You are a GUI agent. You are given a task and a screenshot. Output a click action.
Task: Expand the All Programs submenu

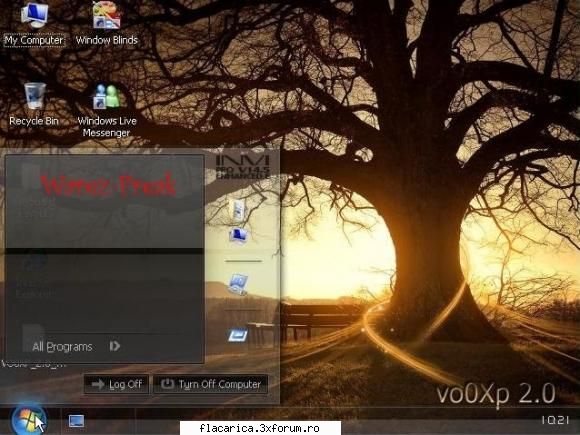pos(76,347)
